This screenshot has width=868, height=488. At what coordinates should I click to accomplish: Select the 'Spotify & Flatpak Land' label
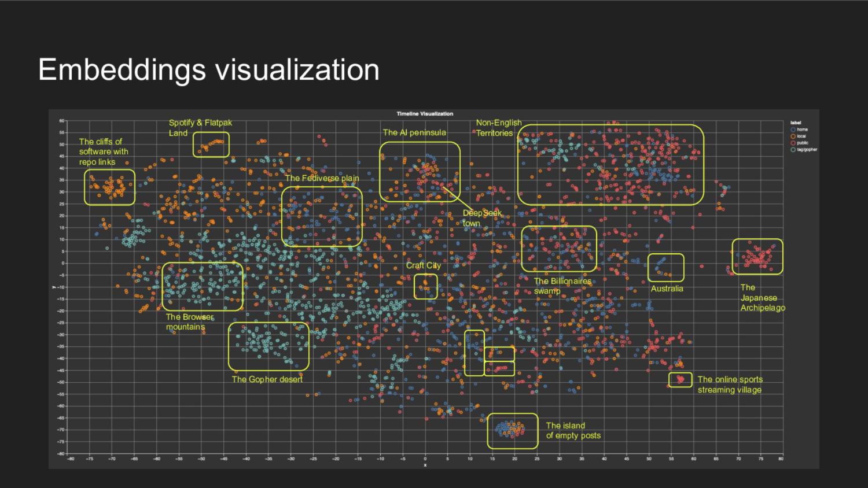point(200,128)
